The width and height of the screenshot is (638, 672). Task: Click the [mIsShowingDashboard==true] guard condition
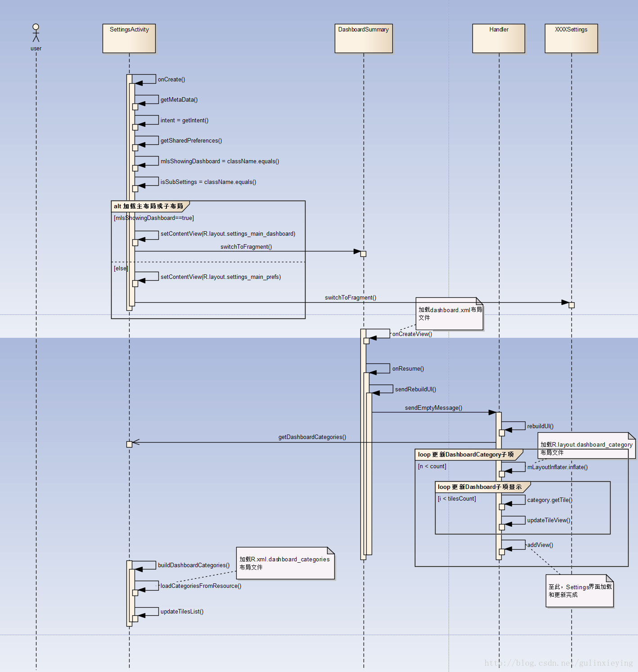[154, 218]
